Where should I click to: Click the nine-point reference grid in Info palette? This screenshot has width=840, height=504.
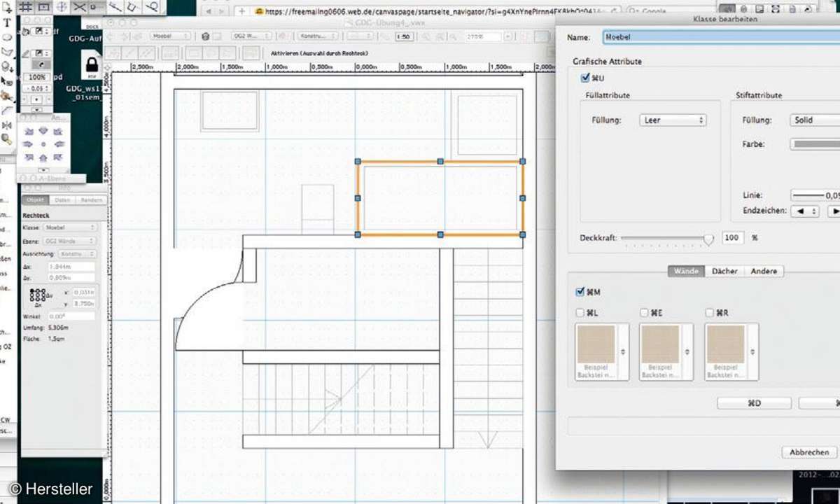point(38,296)
